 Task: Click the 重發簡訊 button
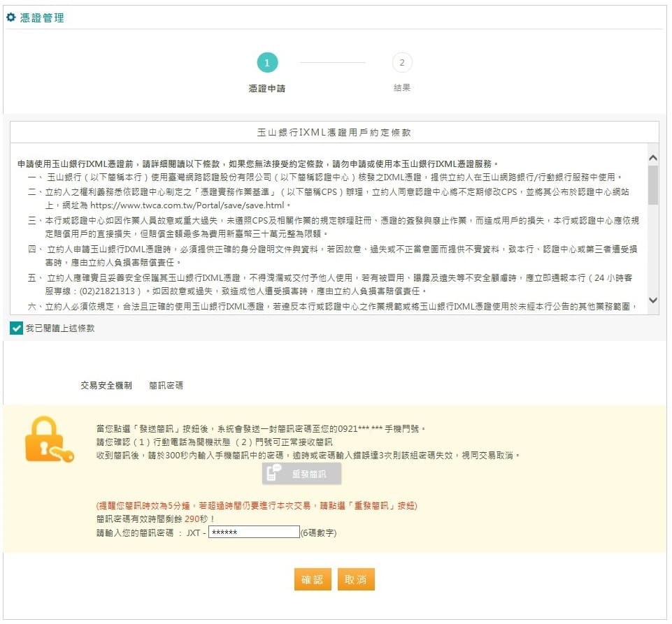point(301,473)
